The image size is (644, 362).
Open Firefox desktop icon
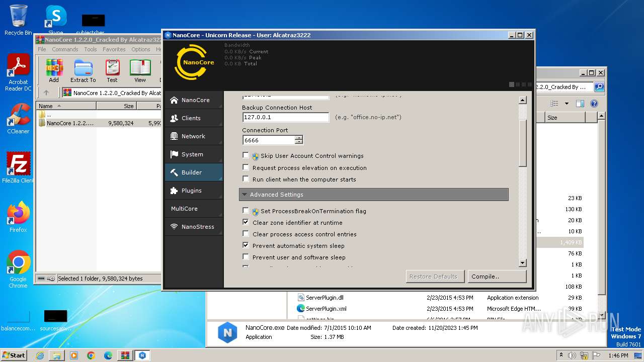click(x=18, y=217)
